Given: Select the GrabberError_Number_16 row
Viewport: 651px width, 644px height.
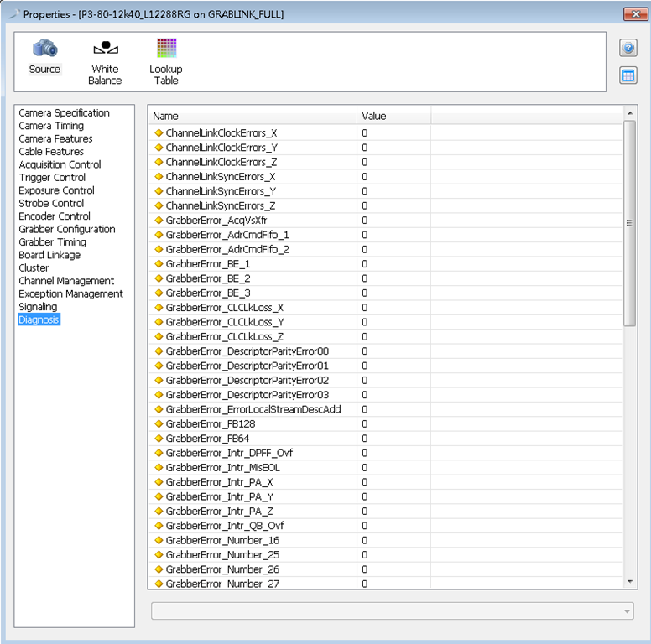Looking at the screenshot, I should point(386,540).
